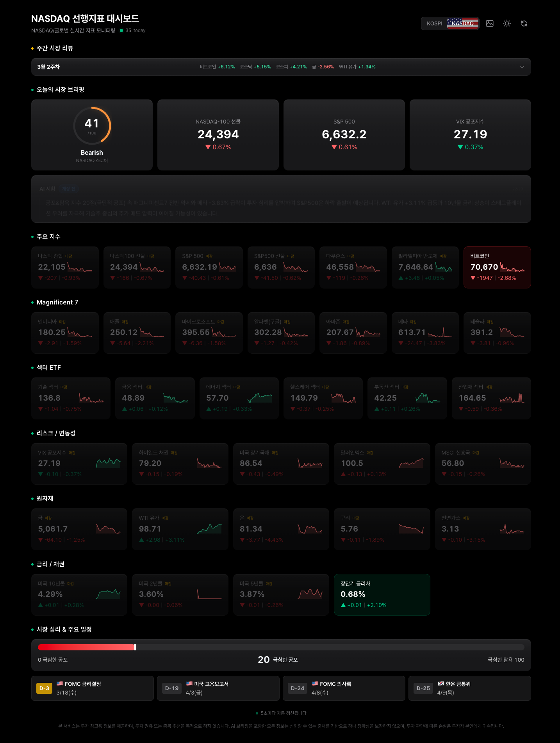
Task: Open the 3월 2주차 weekly review bar
Action: [281, 67]
